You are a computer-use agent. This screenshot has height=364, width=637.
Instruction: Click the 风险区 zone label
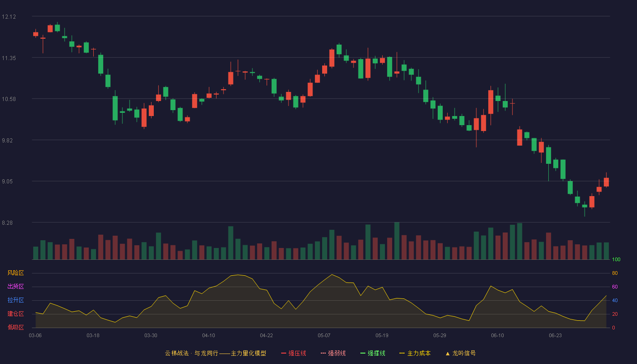point(15,273)
